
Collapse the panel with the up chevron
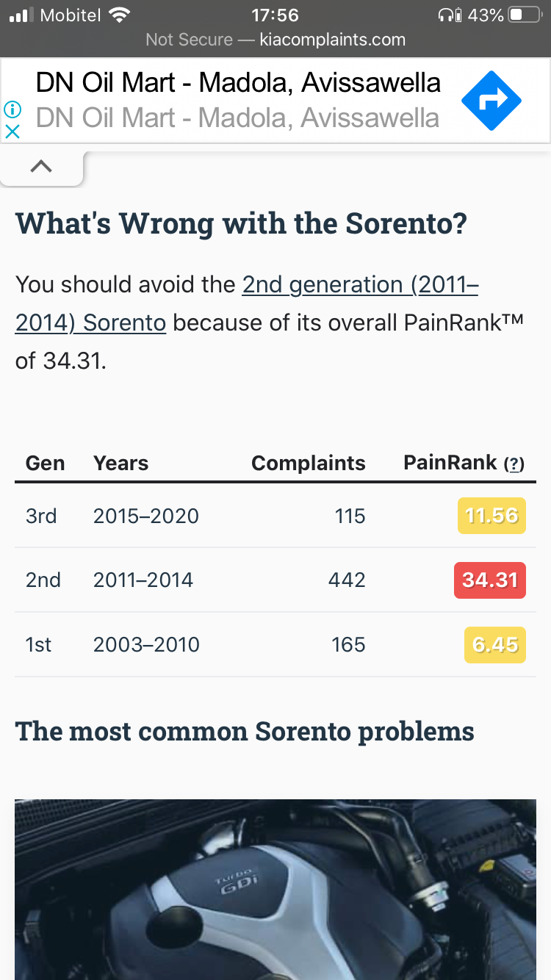(x=42, y=167)
